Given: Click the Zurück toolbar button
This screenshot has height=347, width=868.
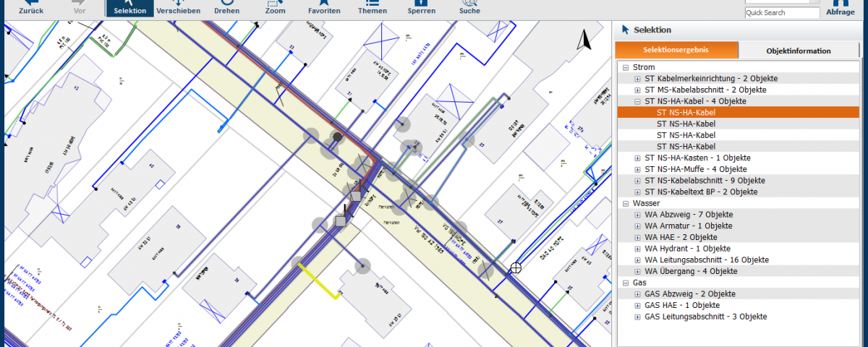Looking at the screenshot, I should (30, 7).
